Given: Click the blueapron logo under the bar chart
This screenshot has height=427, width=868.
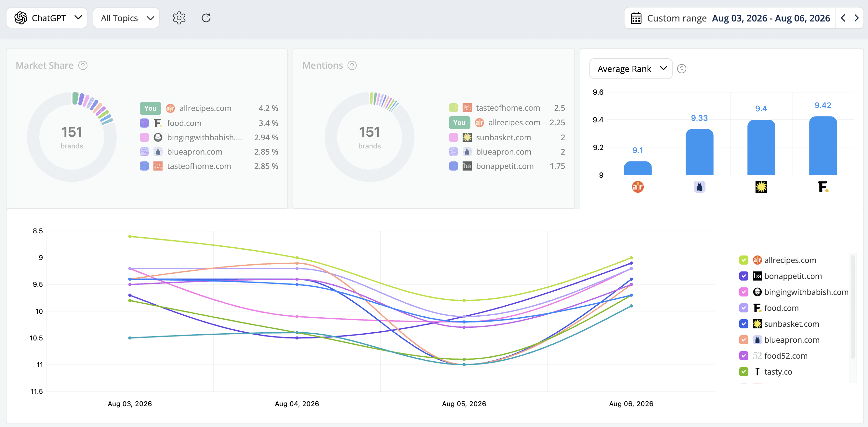Looking at the screenshot, I should click(x=700, y=186).
